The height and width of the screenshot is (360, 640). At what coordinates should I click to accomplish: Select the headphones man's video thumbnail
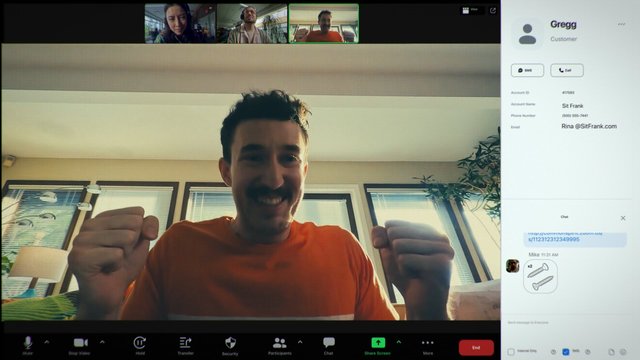(x=252, y=23)
